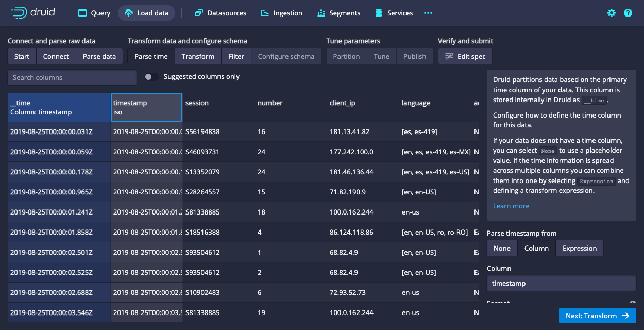The image size is (644, 330).
Task: Open the Edit spec view
Action: pyautogui.click(x=465, y=56)
